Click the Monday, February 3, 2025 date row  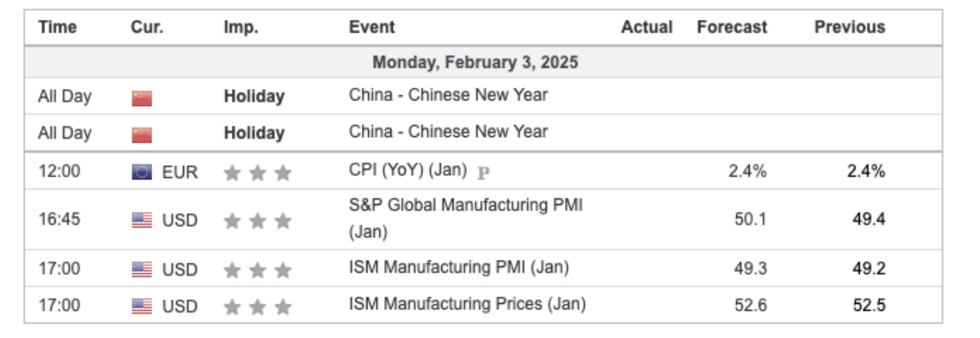(x=476, y=62)
